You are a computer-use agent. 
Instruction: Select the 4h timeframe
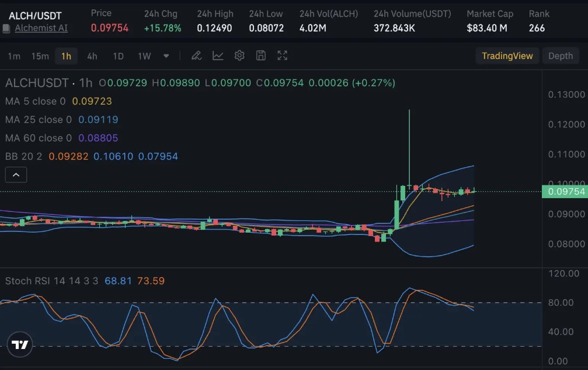(92, 56)
